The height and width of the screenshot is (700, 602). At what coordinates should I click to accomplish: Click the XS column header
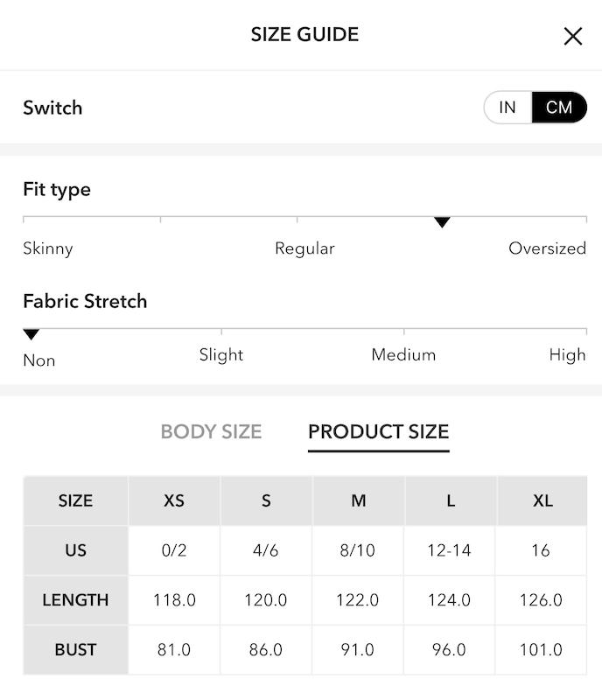tap(174, 500)
